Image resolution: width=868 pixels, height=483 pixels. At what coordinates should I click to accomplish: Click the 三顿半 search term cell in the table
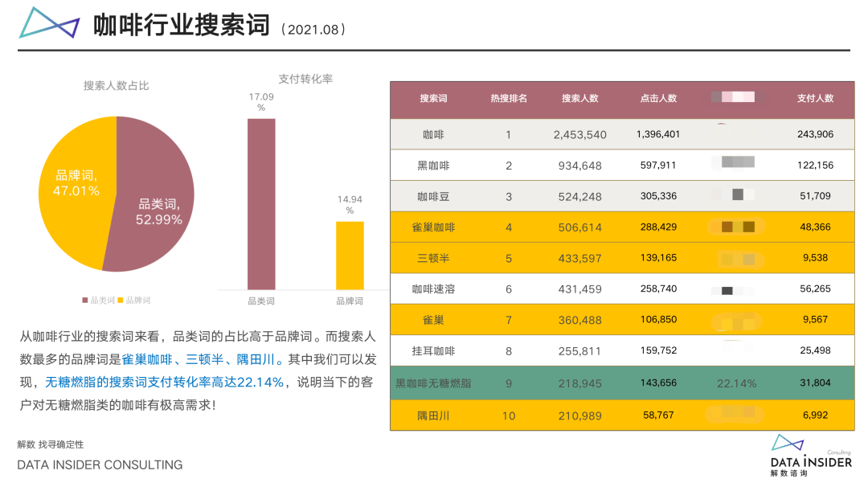pos(433,258)
